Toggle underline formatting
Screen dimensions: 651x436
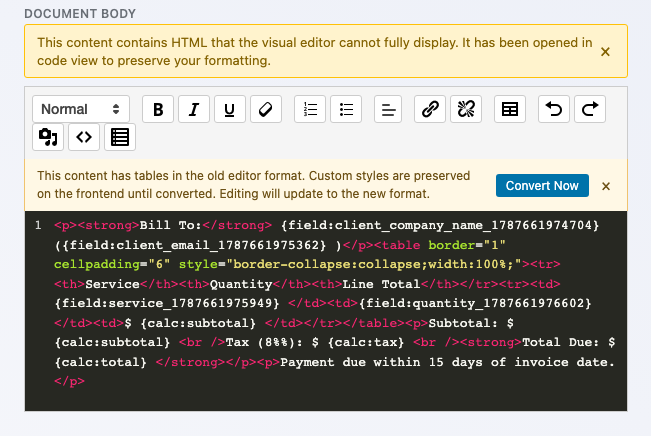click(x=230, y=109)
